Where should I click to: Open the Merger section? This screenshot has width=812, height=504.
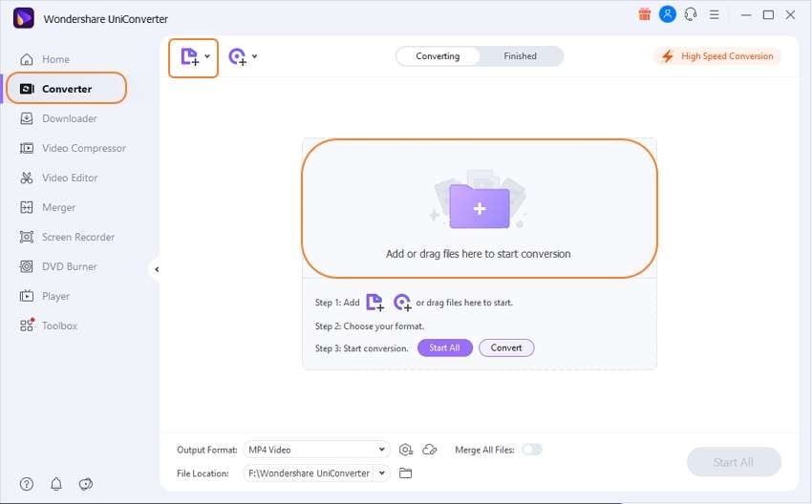(x=58, y=207)
